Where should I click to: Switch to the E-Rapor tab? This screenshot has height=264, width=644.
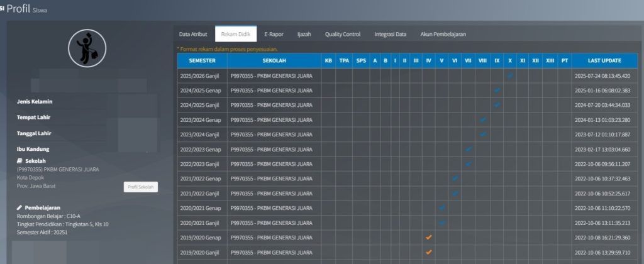point(275,35)
